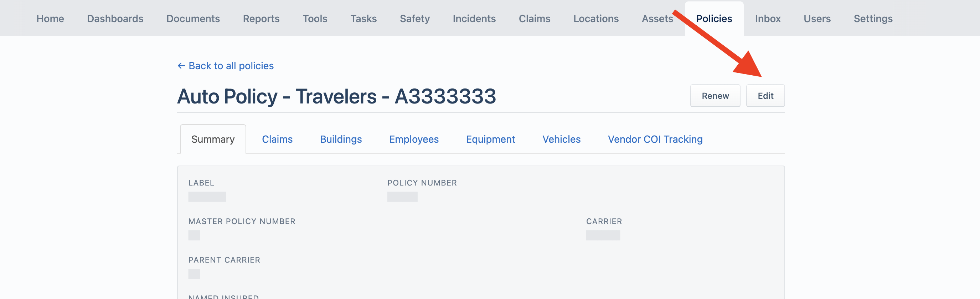Open the Vehicles tab
Viewport: 980px width, 299px height.
562,140
